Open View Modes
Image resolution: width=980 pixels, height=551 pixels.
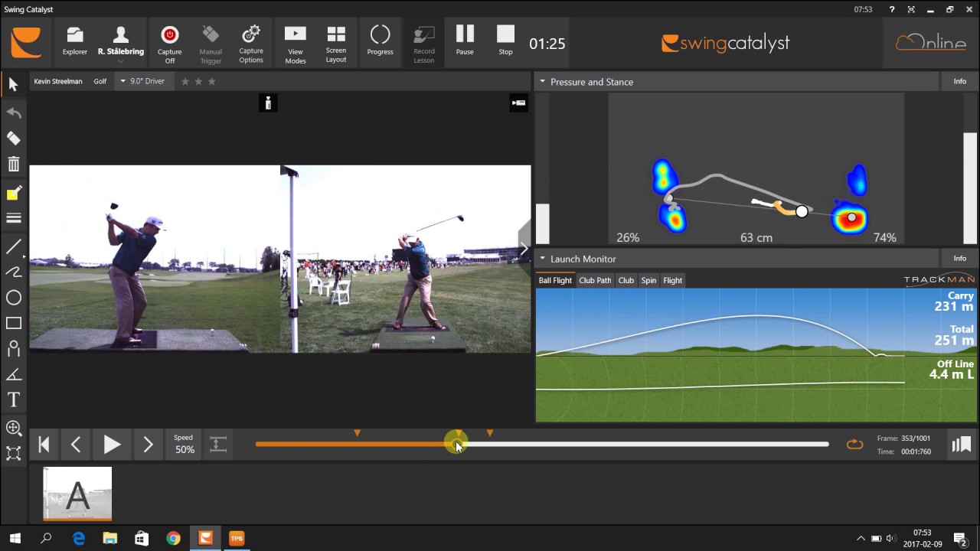tap(296, 43)
